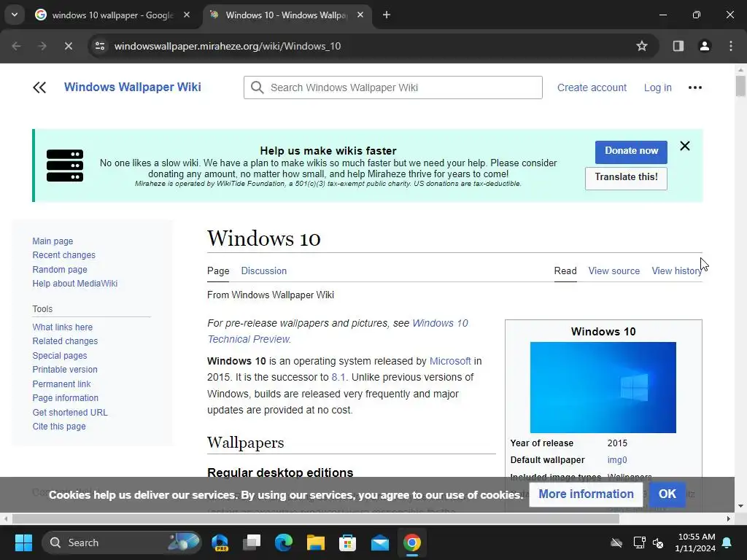Open the Mail app from the taskbar
This screenshot has height=560, width=747.
379,542
